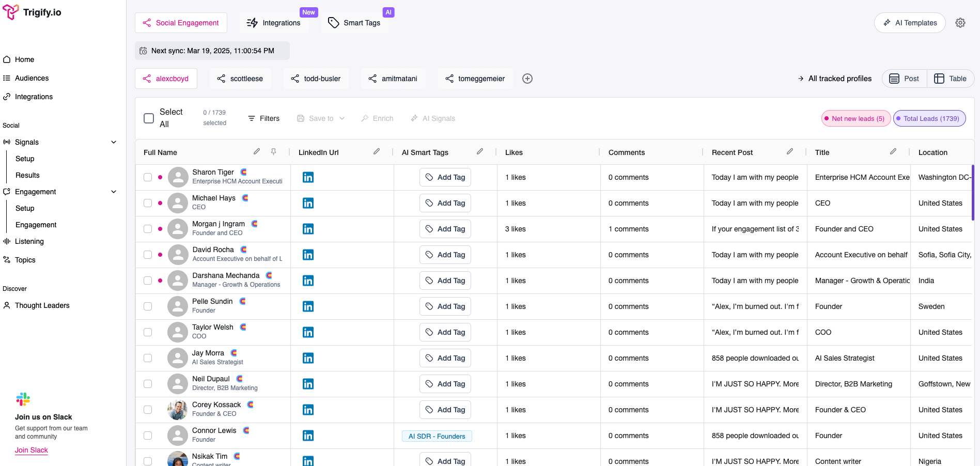980x466 pixels.
Task: Open the Smart Tags tab
Action: (355, 23)
